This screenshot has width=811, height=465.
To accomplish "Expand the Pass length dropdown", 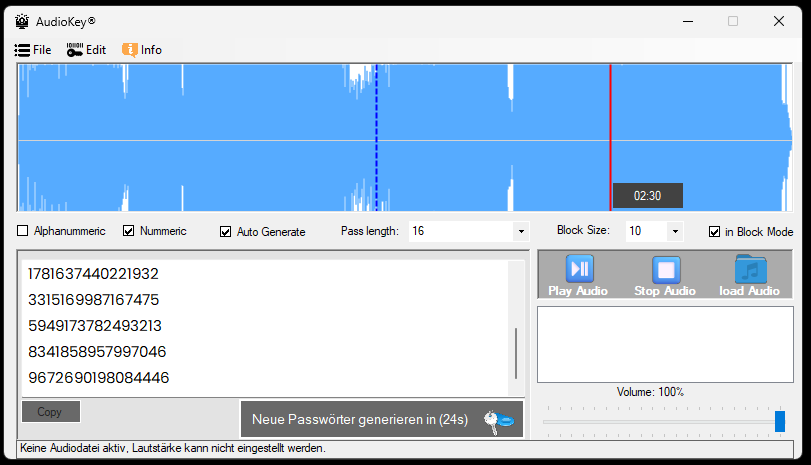I will (521, 231).
